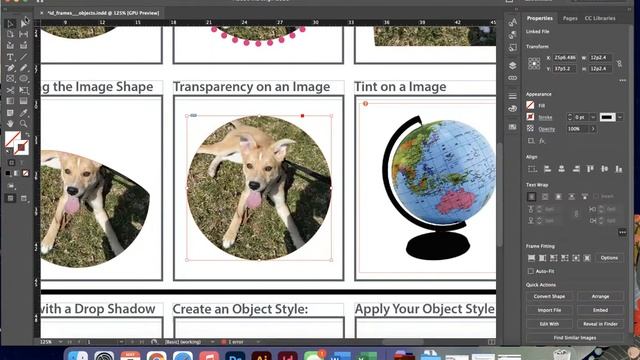640x360 pixels.
Task: Align right edges in Align section
Action: [x=576, y=169]
